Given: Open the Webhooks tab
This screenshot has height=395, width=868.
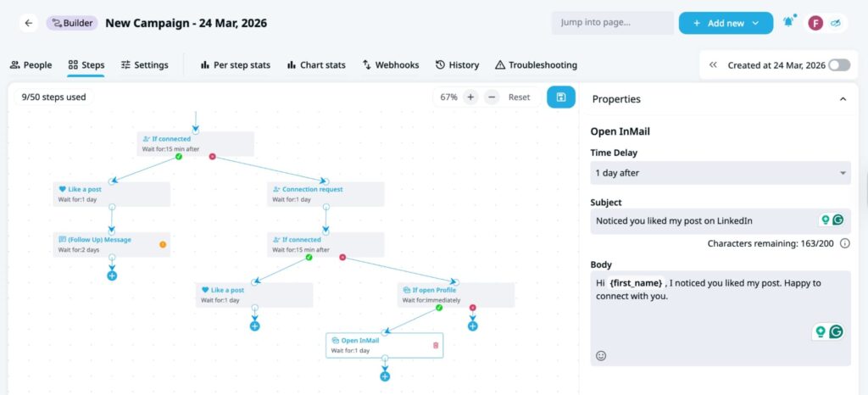Looking at the screenshot, I should coord(390,65).
